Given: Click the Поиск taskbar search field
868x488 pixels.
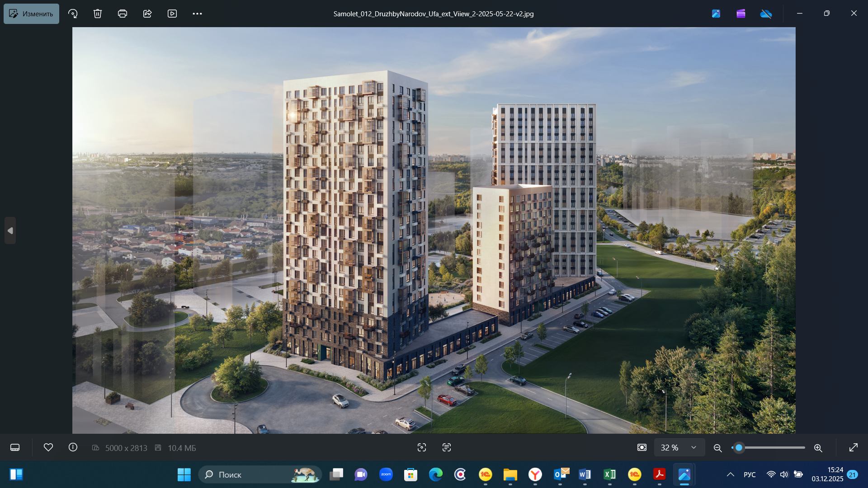Looking at the screenshot, I should (x=253, y=474).
